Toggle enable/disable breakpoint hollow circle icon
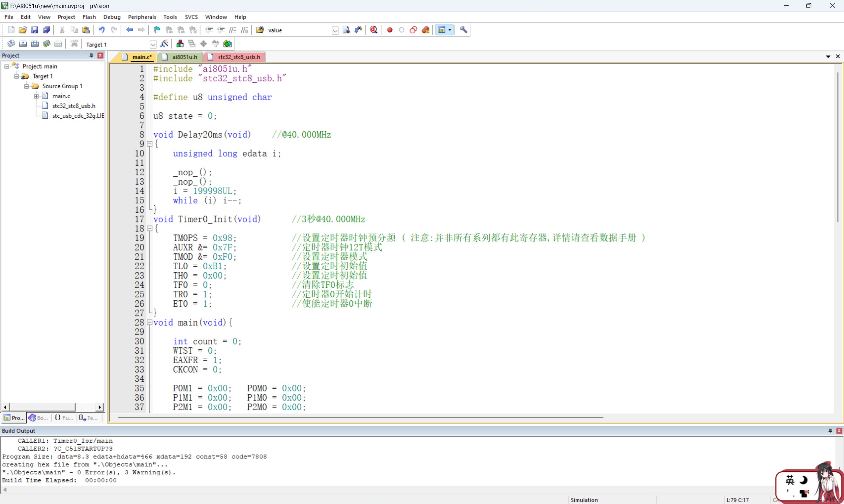Viewport: 844px width, 504px height. (402, 30)
